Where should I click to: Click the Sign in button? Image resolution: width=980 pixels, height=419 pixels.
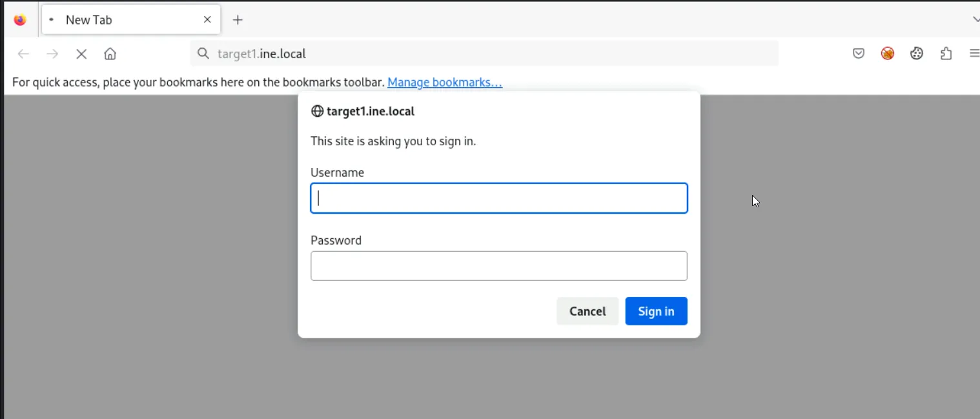point(656,311)
